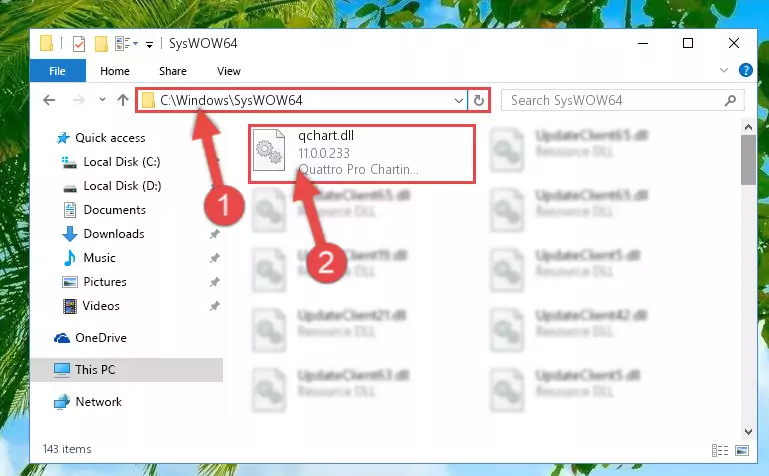The height and width of the screenshot is (476, 769).
Task: Open the address bar history dropdown
Action: (459, 100)
